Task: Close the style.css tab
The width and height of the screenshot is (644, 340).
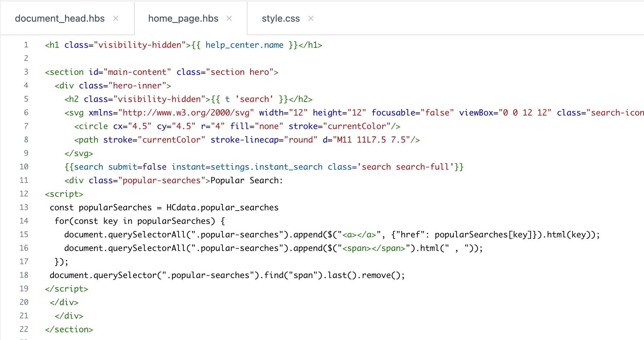Action: tap(311, 18)
